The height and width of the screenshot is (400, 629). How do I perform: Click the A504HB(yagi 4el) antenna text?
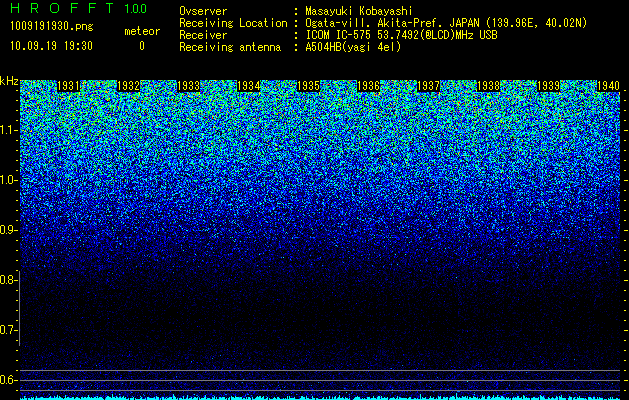tap(353, 47)
